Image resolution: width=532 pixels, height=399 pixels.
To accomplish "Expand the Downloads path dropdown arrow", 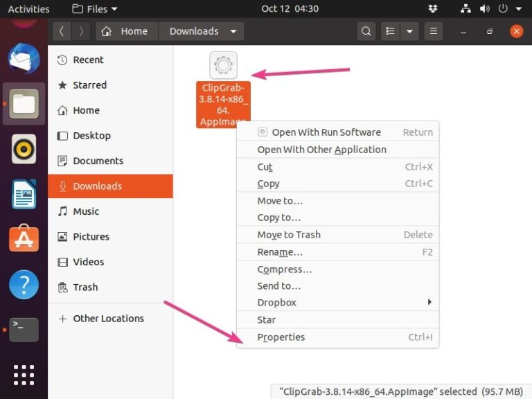I will tap(233, 31).
